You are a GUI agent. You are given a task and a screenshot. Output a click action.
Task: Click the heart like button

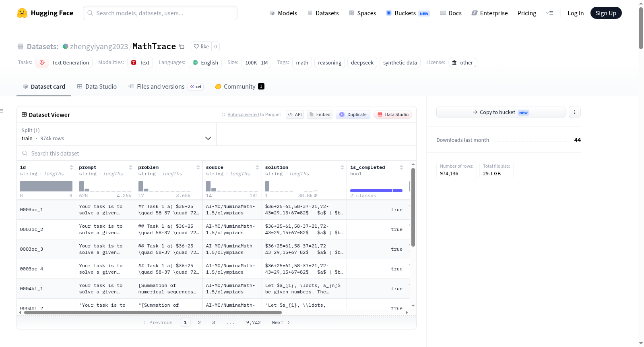pyautogui.click(x=201, y=46)
